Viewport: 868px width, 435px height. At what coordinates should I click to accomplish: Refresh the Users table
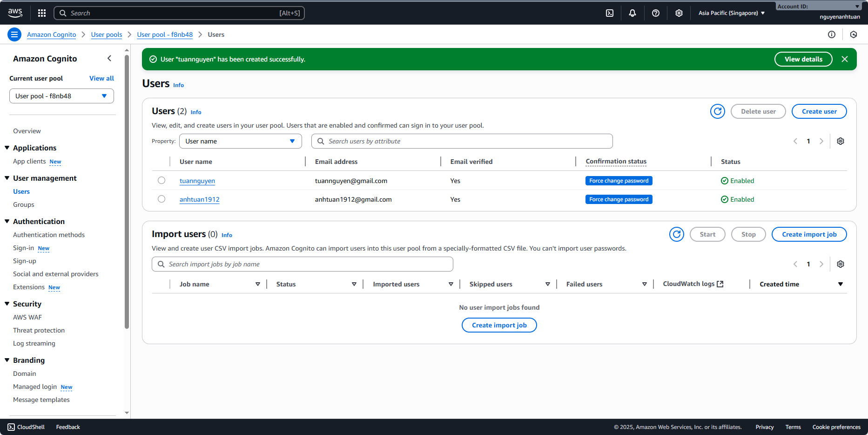(x=717, y=111)
